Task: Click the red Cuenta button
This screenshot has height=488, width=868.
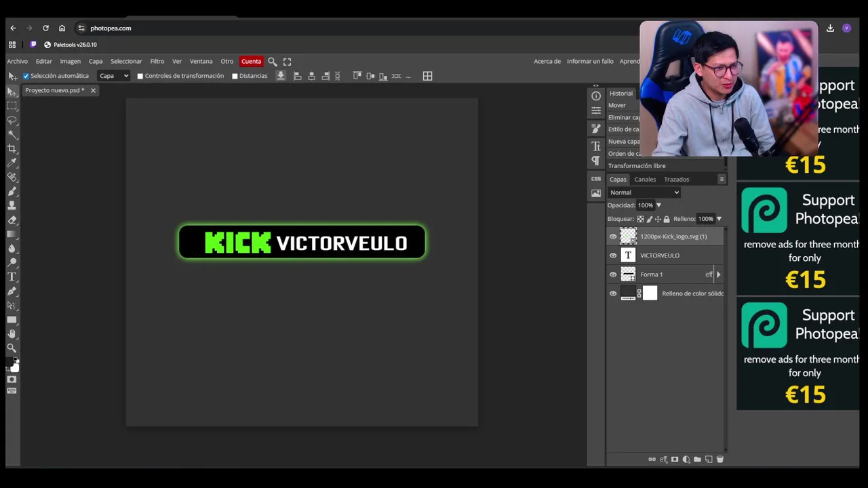Action: tap(251, 62)
